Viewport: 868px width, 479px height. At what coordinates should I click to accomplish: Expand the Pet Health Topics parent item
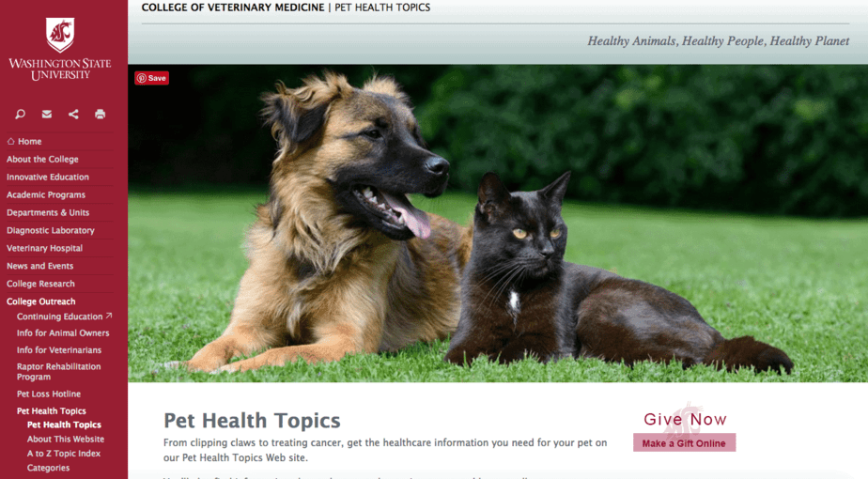click(51, 410)
